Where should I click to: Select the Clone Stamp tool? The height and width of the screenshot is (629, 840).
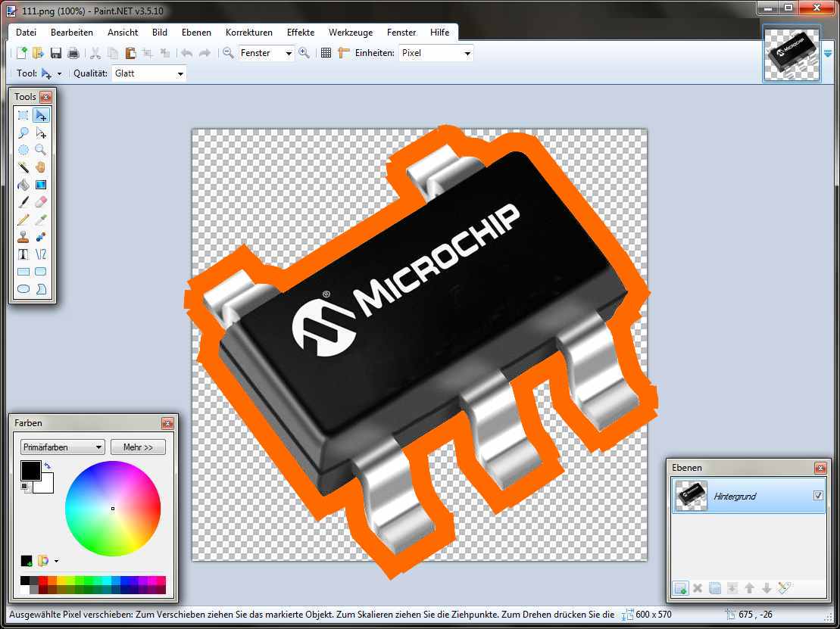(x=23, y=237)
